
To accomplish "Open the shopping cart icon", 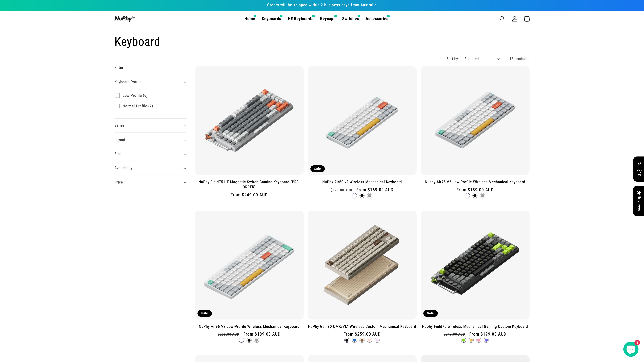I will click(527, 19).
